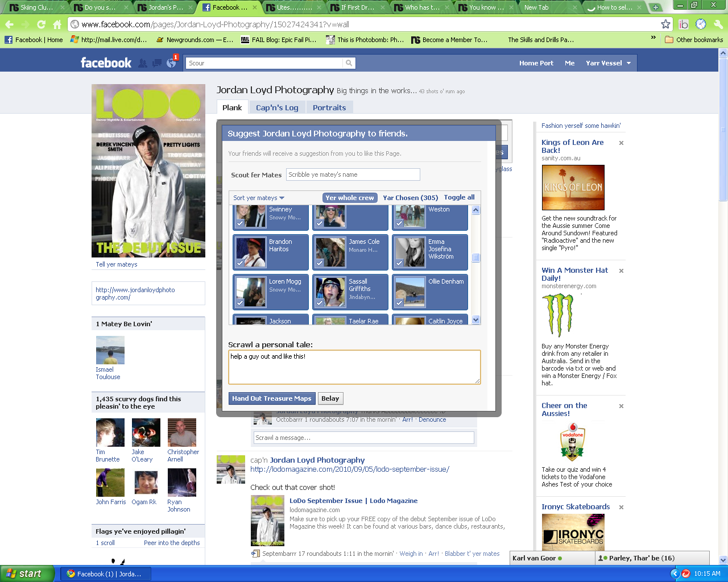Click the 'Scribble ye matey's name' input field
The width and height of the screenshot is (728, 582).
(x=353, y=174)
